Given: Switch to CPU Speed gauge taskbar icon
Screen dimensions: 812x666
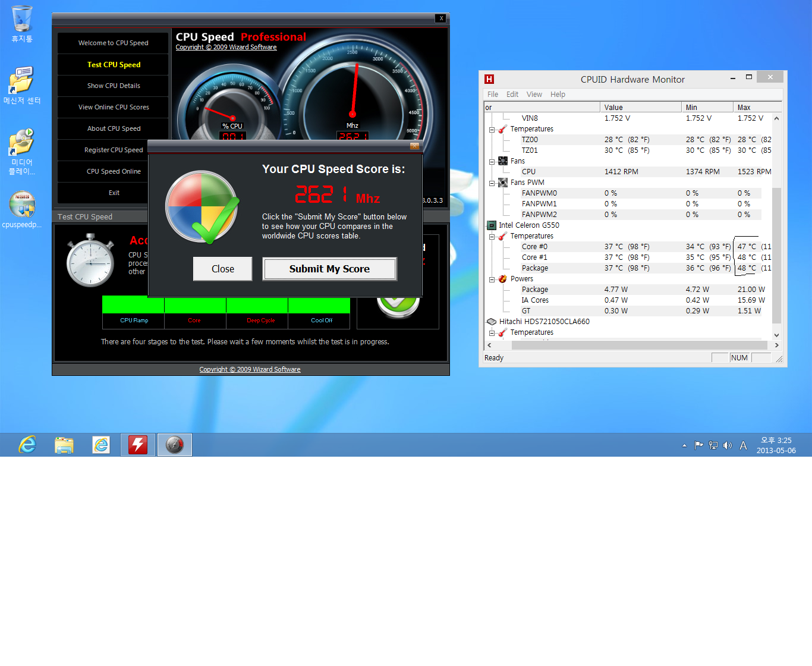Looking at the screenshot, I should (175, 445).
